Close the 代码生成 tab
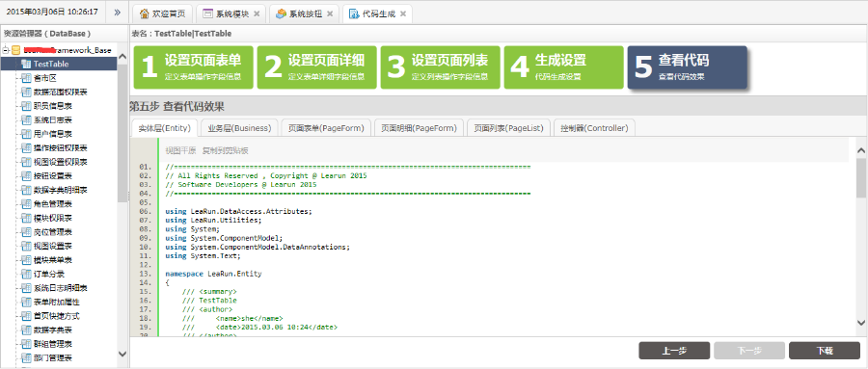This screenshot has height=369, width=868. point(403,13)
